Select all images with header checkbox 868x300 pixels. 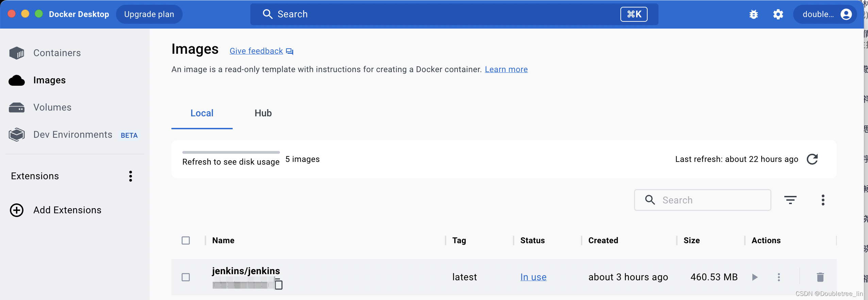click(186, 240)
